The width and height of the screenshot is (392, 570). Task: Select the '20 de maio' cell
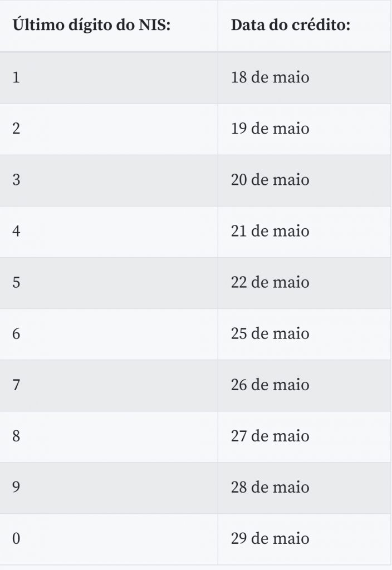[x=305, y=180]
